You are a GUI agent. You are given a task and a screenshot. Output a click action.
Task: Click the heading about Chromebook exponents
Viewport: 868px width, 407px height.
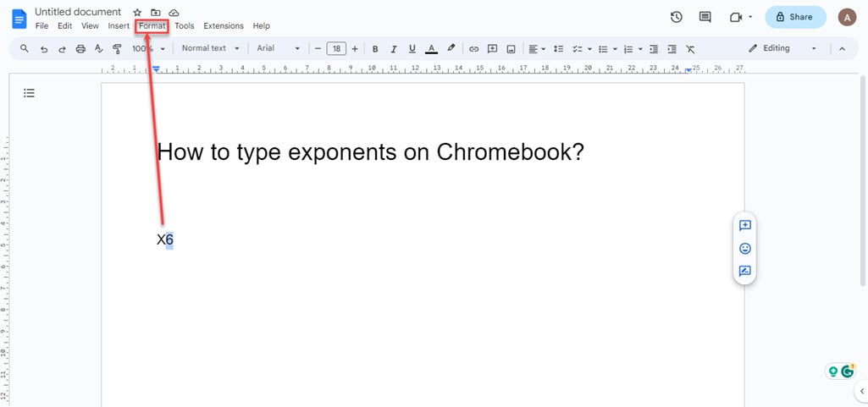pyautogui.click(x=370, y=151)
